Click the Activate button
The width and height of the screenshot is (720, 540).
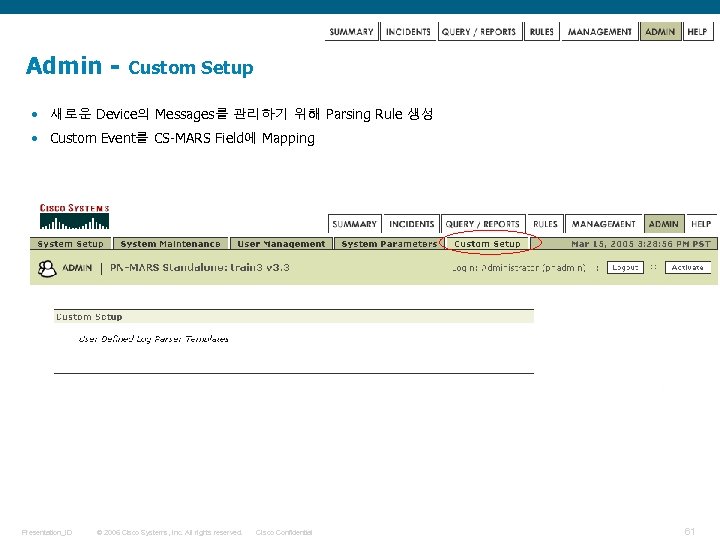pyautogui.click(x=687, y=267)
